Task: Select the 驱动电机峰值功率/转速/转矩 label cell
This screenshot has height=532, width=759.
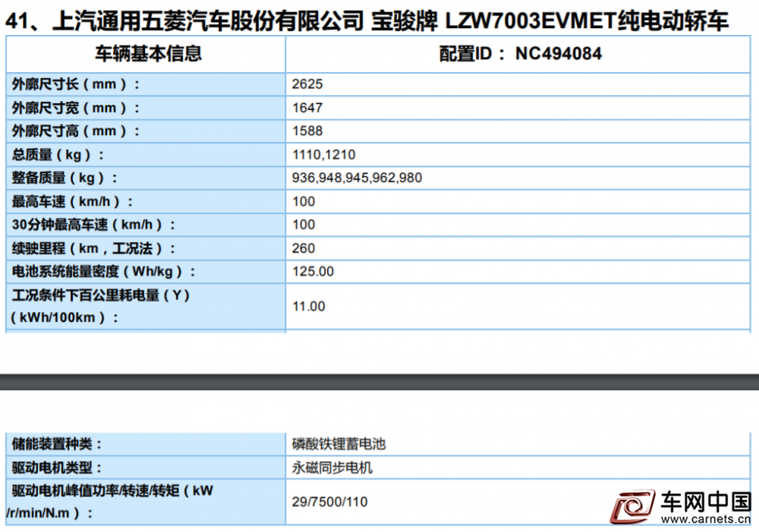Action: click(146, 502)
